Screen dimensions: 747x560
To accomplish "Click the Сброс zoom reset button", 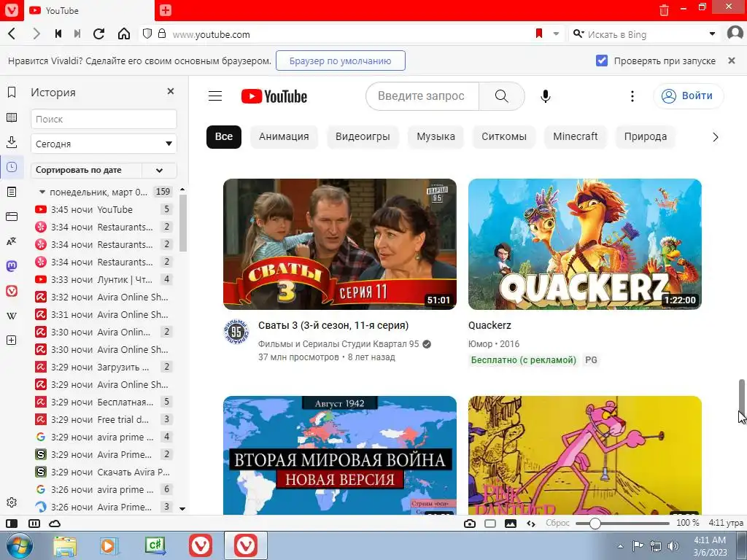I will pos(557,523).
